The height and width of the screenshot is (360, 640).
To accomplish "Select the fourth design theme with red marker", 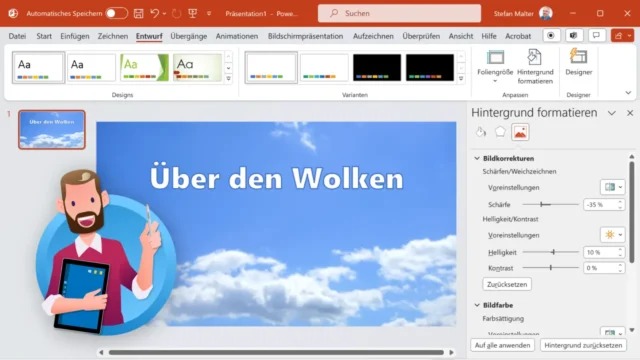I will click(197, 67).
